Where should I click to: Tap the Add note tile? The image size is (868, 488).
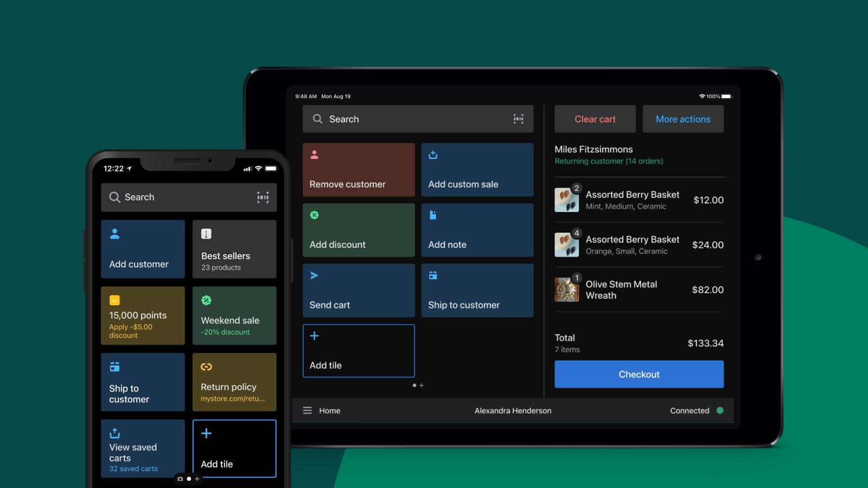477,230
